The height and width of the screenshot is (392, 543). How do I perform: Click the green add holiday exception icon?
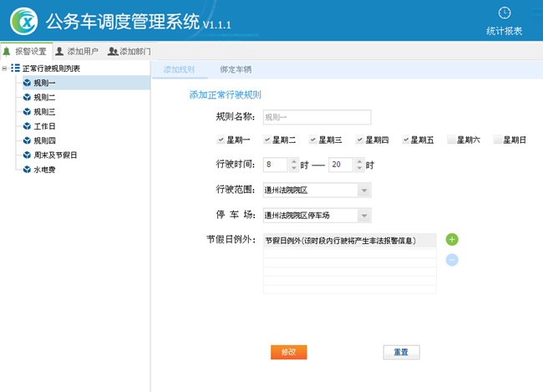point(452,240)
